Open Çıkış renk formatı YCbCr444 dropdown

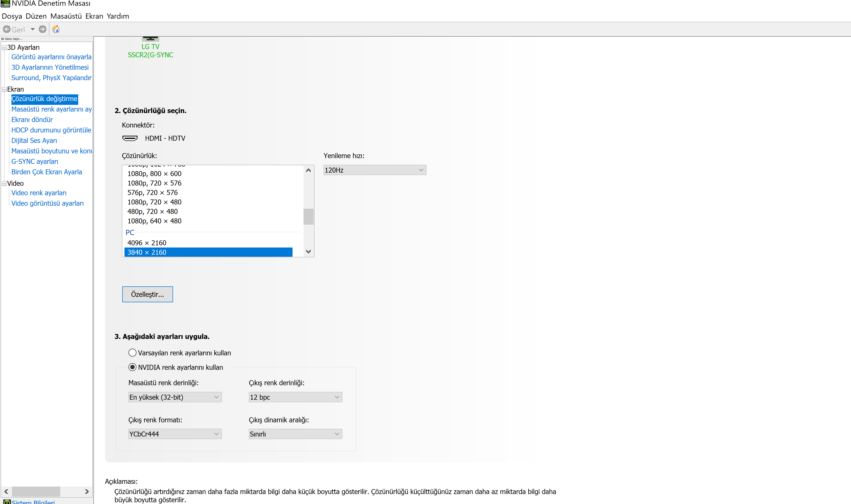(175, 434)
